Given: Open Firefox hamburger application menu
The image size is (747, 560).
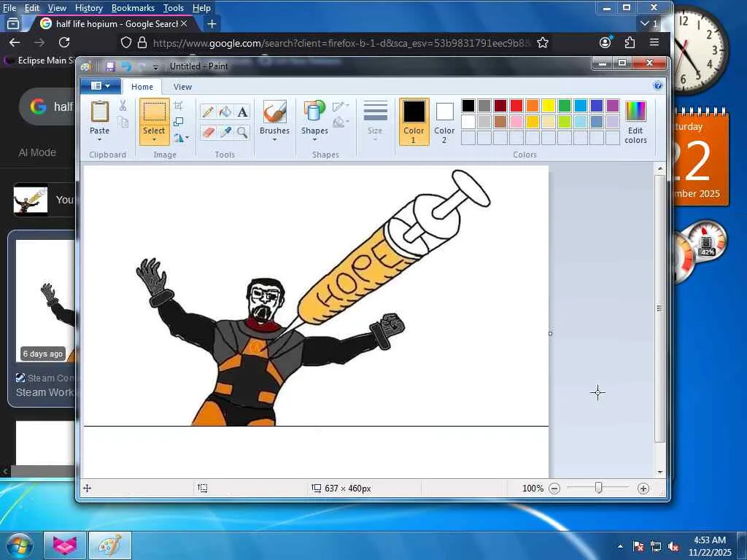Looking at the screenshot, I should point(654,42).
